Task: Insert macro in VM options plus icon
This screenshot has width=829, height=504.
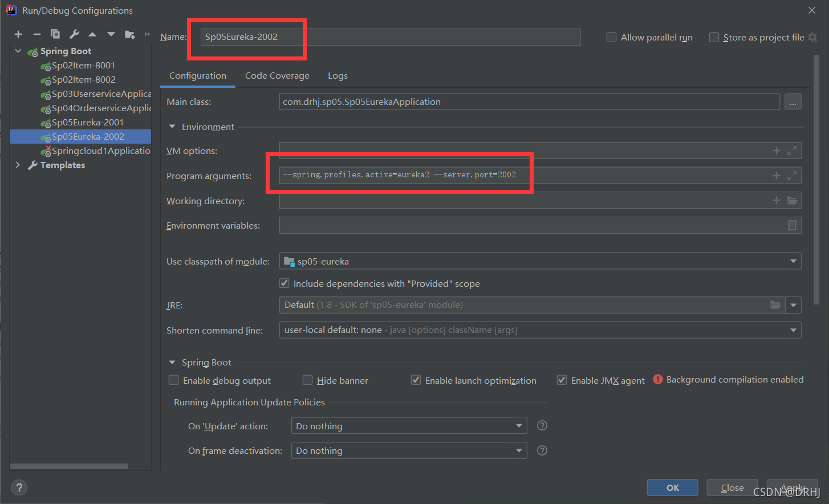Action: click(x=776, y=151)
